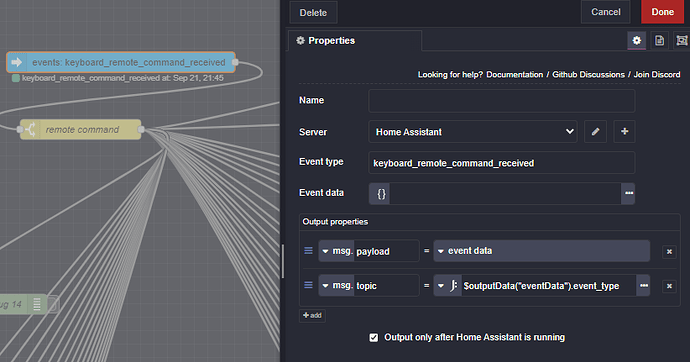Open the Documentation link
The width and height of the screenshot is (690, 362).
(x=514, y=74)
